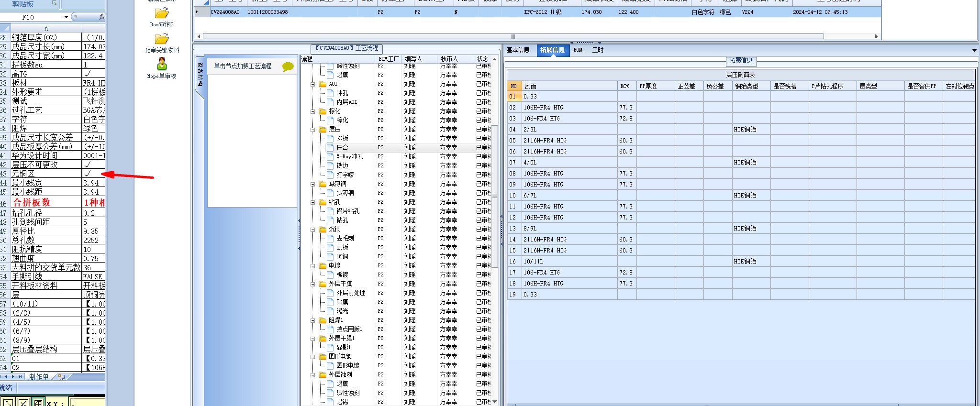Click the 合拼板数 red cell
The image size is (980, 406).
(x=46, y=202)
